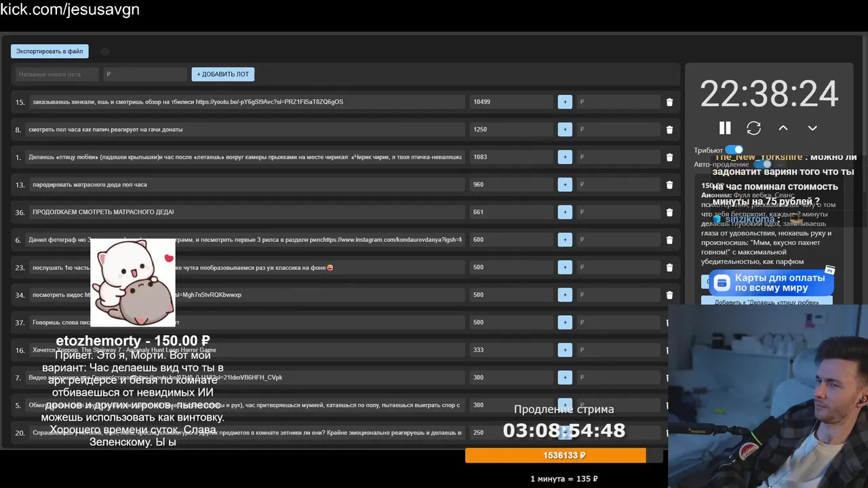Click the amount field showing 661
This screenshot has height=488, width=868.
coord(512,212)
